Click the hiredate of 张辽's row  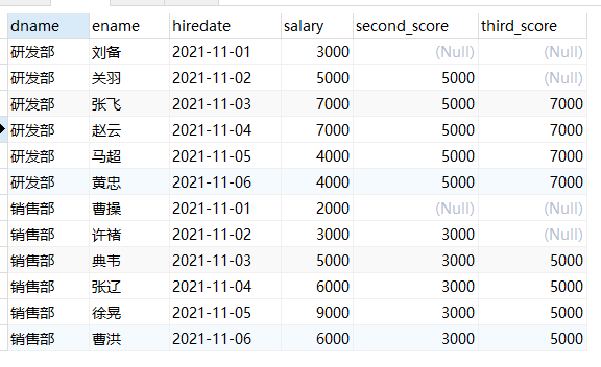(x=225, y=286)
